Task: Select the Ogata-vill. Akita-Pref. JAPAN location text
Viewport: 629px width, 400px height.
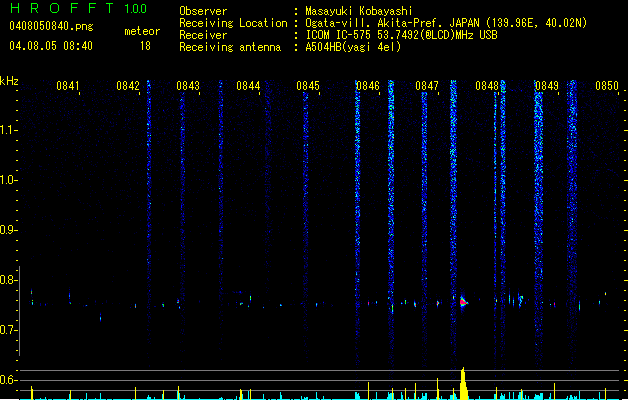Action: point(446,23)
